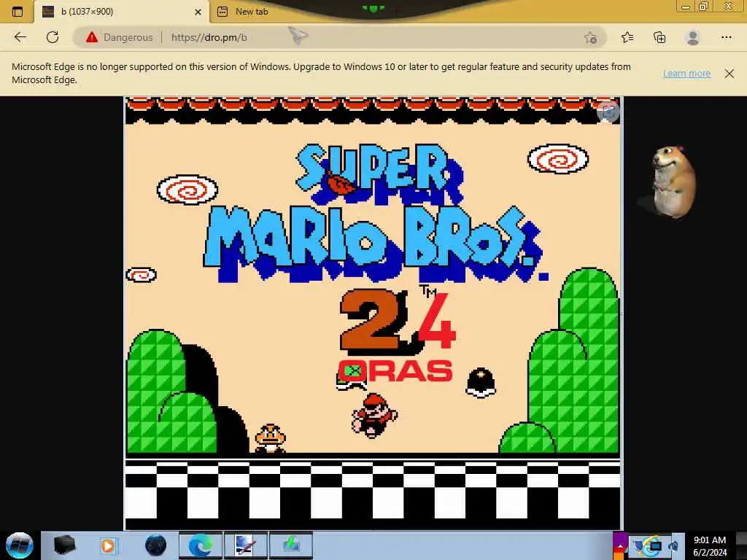Switch to the New tab tab

[251, 12]
